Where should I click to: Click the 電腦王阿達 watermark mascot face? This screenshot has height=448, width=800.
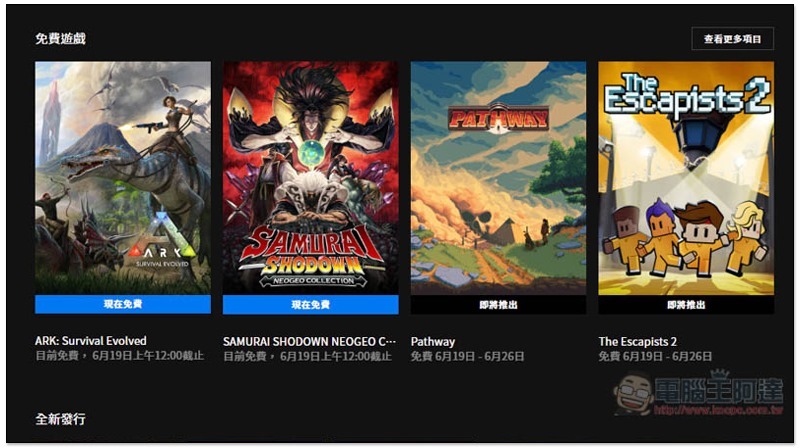[x=633, y=394]
